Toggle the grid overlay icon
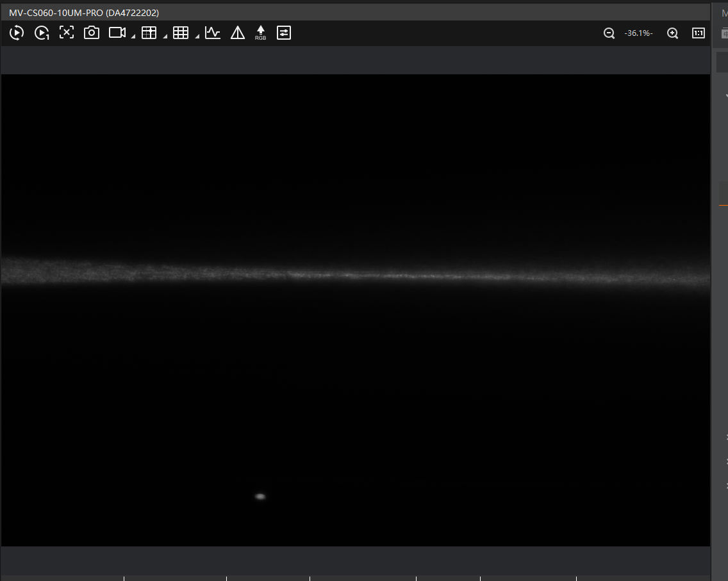 (x=181, y=33)
